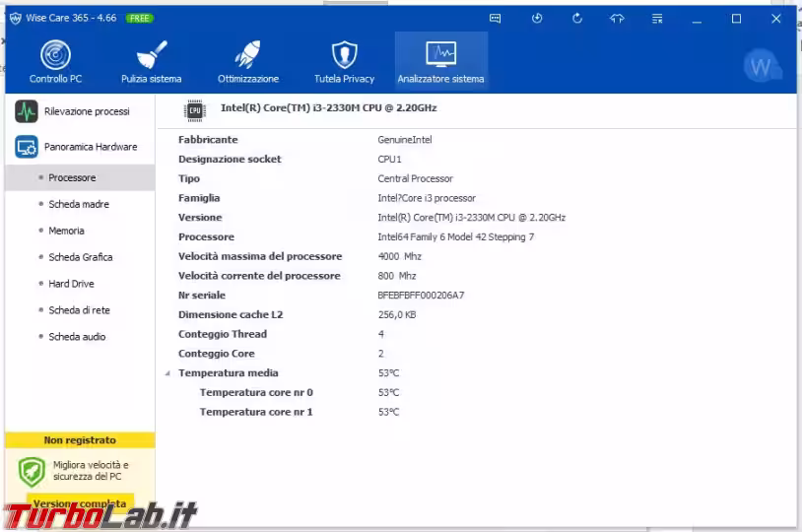Select the 800 Mhz value
802x532 pixels.
pyautogui.click(x=397, y=276)
